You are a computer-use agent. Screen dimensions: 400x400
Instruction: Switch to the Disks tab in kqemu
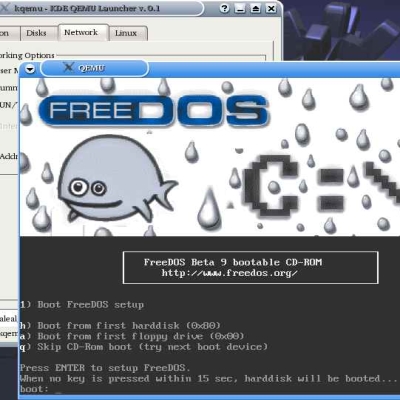tap(36, 33)
